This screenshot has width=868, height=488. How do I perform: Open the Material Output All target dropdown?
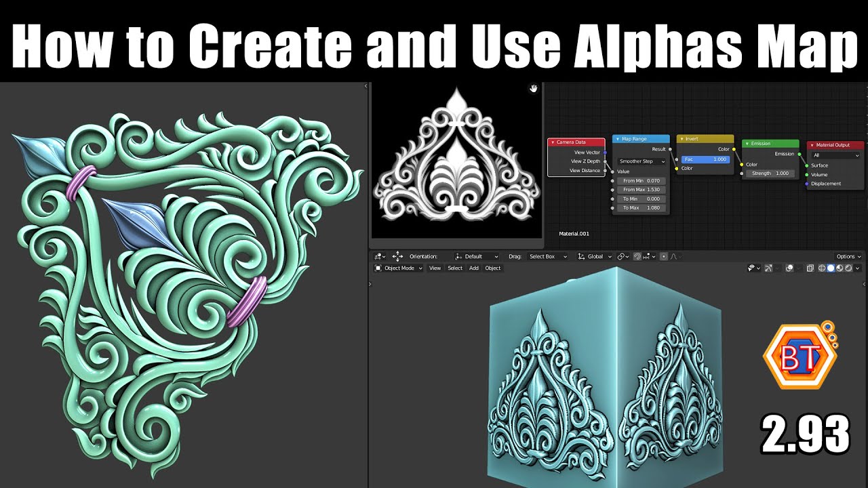(x=835, y=155)
